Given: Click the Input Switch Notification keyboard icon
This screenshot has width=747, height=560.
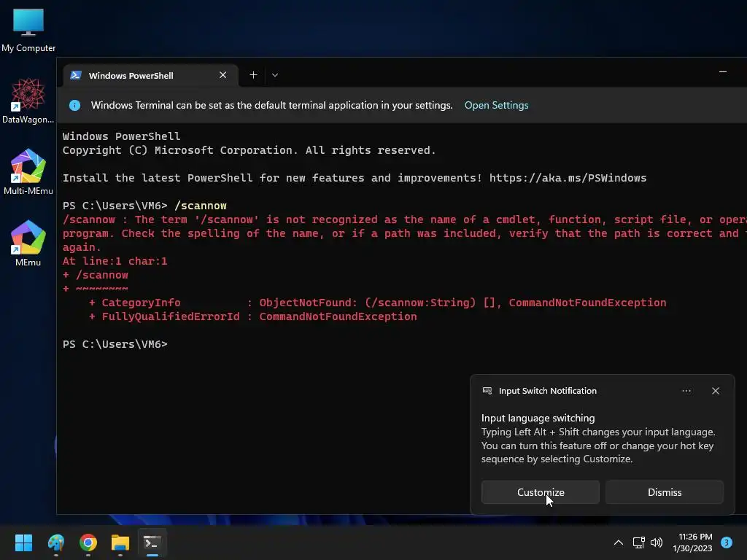Looking at the screenshot, I should pyautogui.click(x=487, y=391).
